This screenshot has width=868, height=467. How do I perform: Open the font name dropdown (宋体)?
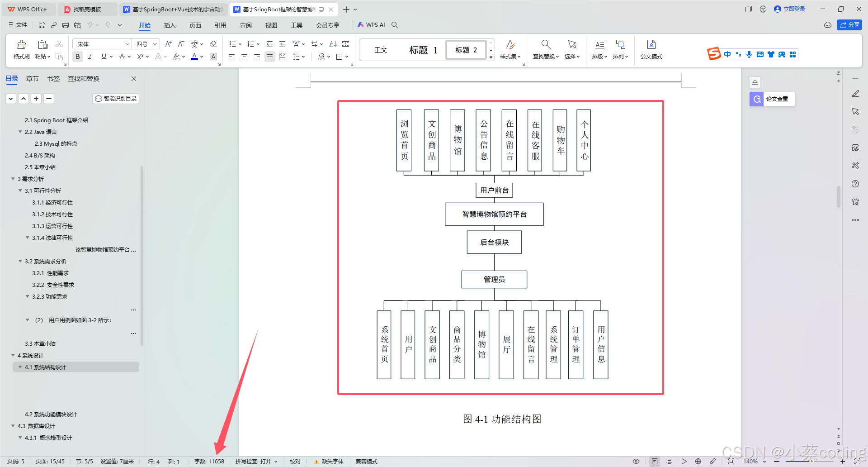tap(127, 44)
